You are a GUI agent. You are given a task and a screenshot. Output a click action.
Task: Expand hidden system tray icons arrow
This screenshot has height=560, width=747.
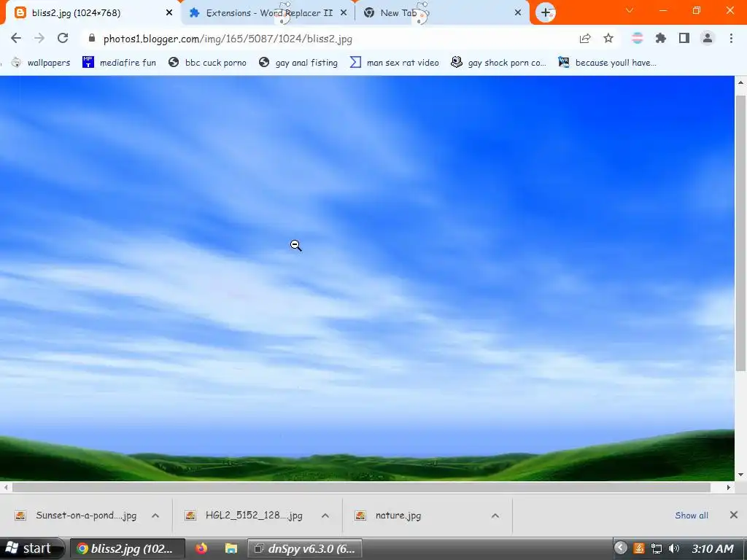click(620, 548)
